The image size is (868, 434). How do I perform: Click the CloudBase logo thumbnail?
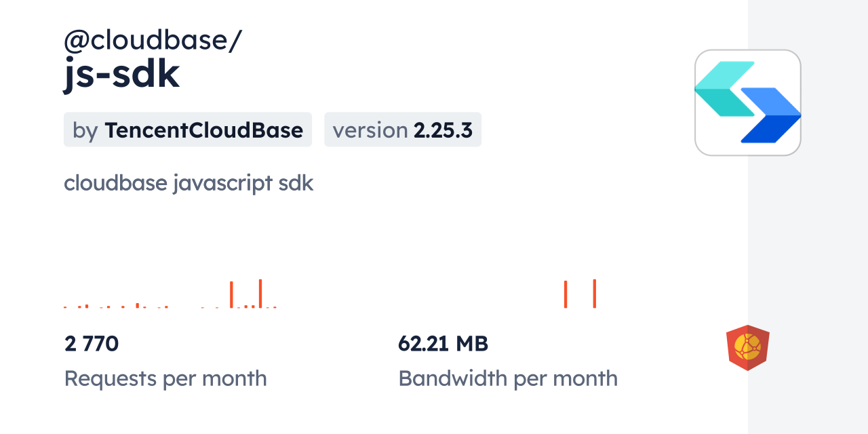pyautogui.click(x=747, y=102)
